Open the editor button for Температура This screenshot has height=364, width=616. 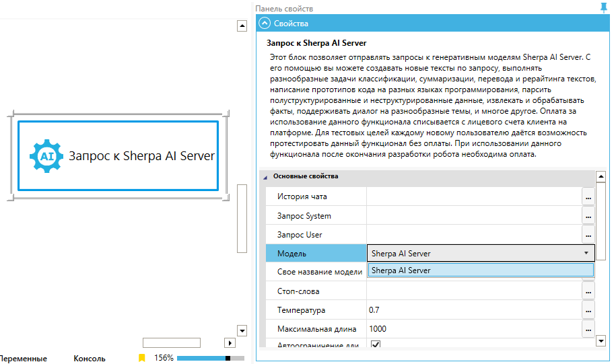pyautogui.click(x=588, y=310)
